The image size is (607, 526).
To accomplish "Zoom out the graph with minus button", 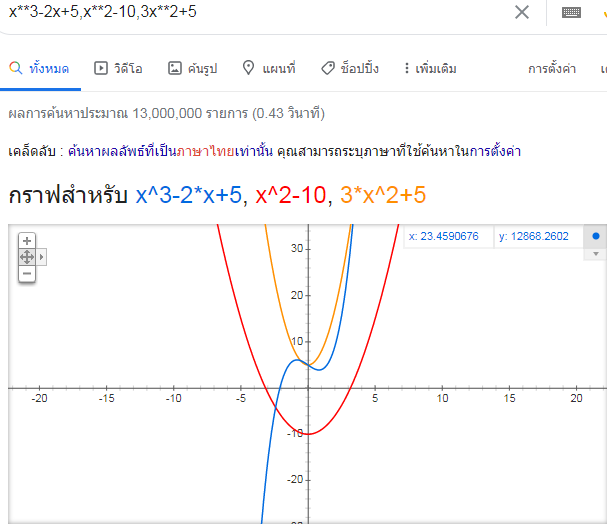I will click(x=27, y=273).
